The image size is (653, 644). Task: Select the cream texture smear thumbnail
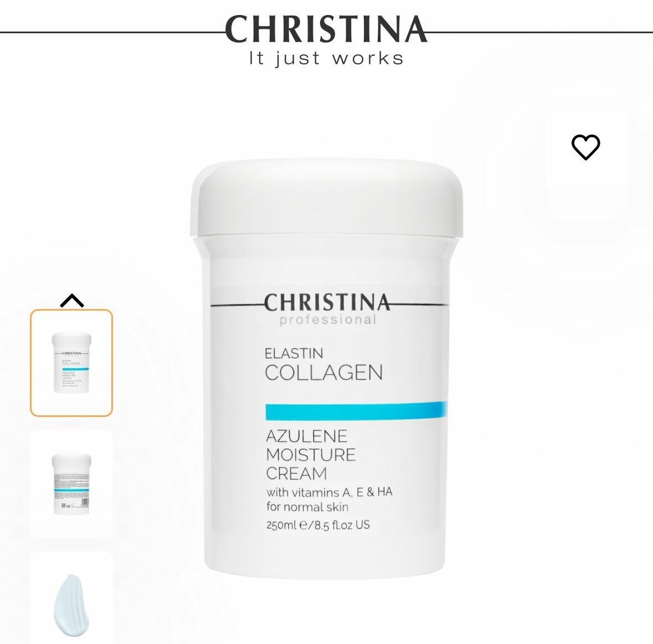71,598
